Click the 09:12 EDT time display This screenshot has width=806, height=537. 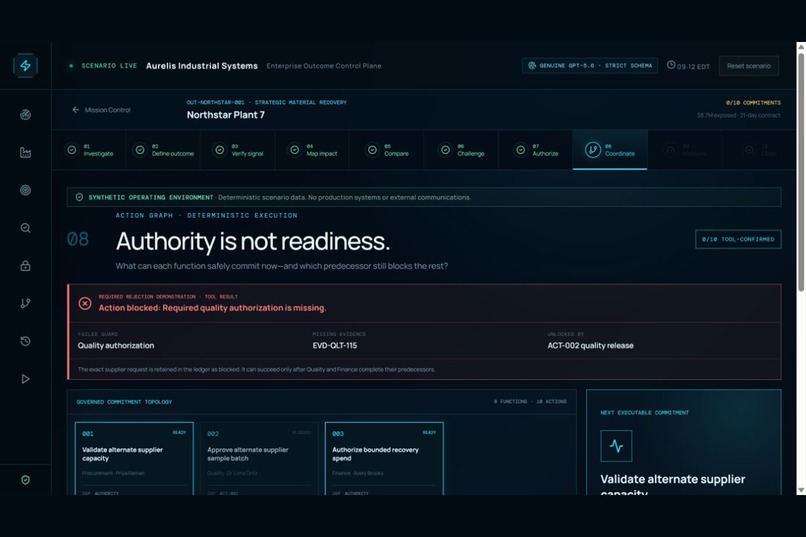point(693,66)
